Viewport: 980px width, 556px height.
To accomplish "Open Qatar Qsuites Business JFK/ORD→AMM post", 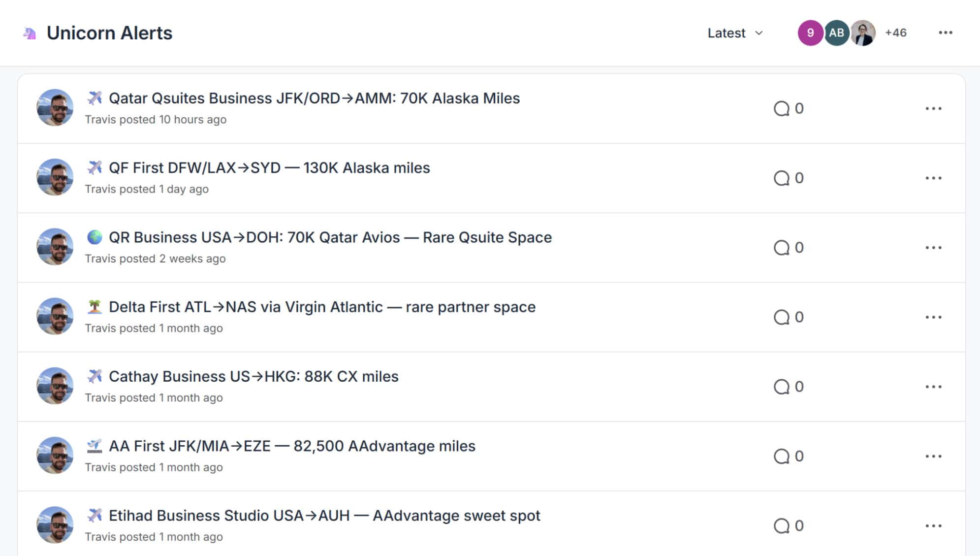I will click(314, 98).
